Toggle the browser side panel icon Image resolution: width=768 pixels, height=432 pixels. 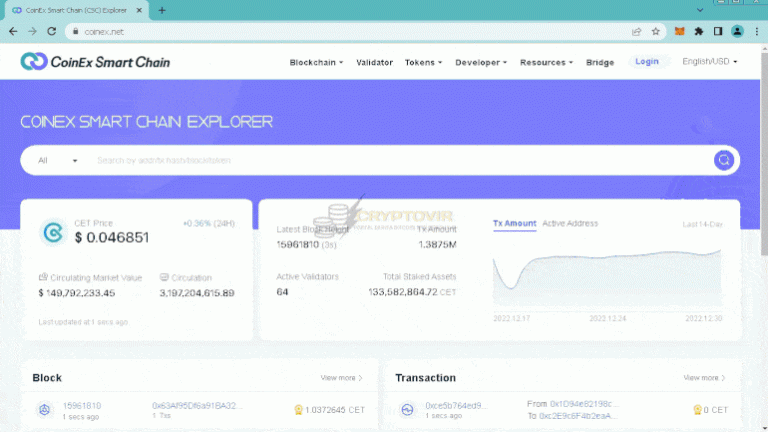click(718, 31)
